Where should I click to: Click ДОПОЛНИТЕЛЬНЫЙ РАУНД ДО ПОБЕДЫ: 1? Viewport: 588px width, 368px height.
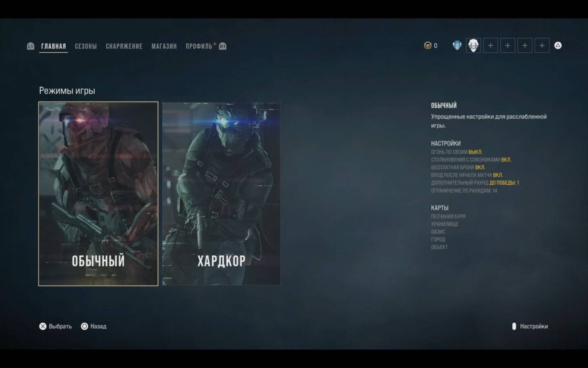475,183
